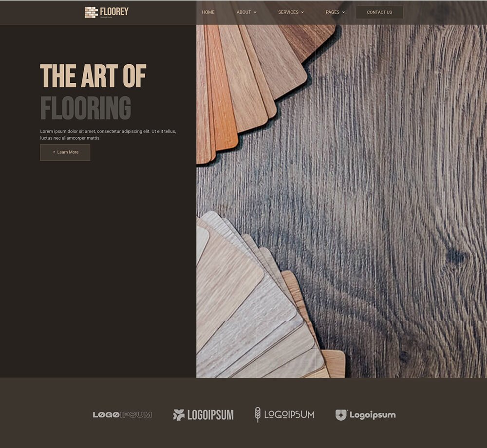Expand the Services dropdown arrow
This screenshot has height=448, width=487.
302,13
